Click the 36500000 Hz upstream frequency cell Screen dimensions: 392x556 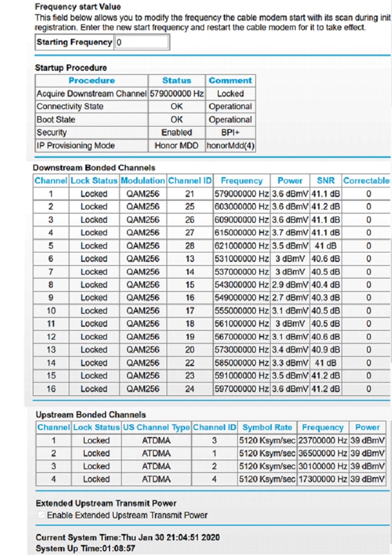[x=323, y=453]
